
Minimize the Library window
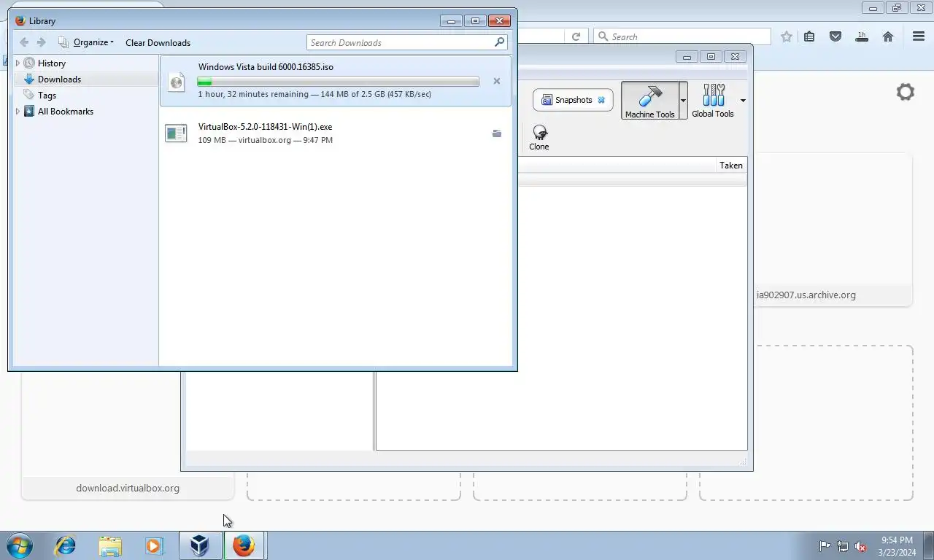pyautogui.click(x=451, y=21)
